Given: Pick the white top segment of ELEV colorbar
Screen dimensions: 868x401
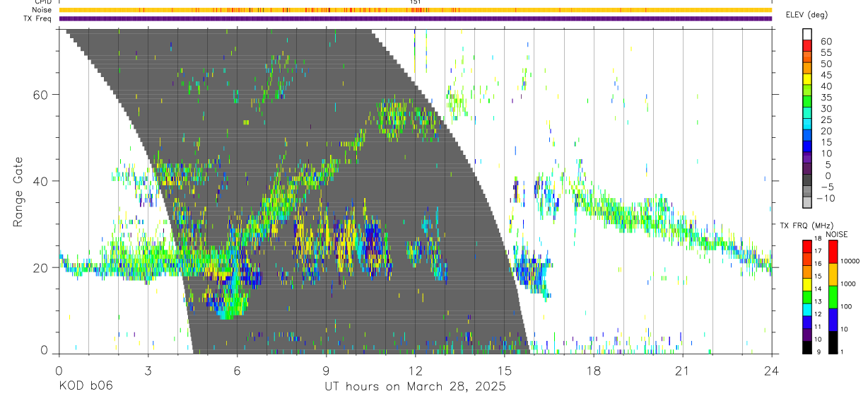Looking at the screenshot, I should tap(807, 34).
